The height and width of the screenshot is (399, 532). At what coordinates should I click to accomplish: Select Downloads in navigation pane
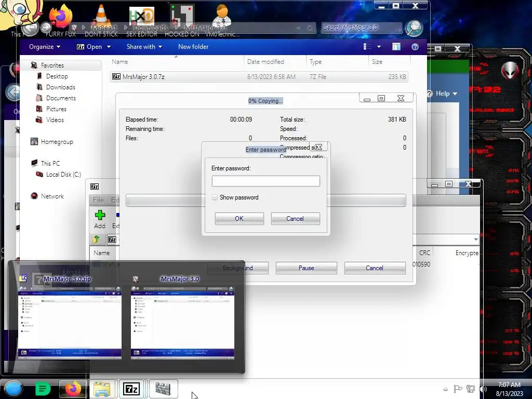click(x=60, y=87)
